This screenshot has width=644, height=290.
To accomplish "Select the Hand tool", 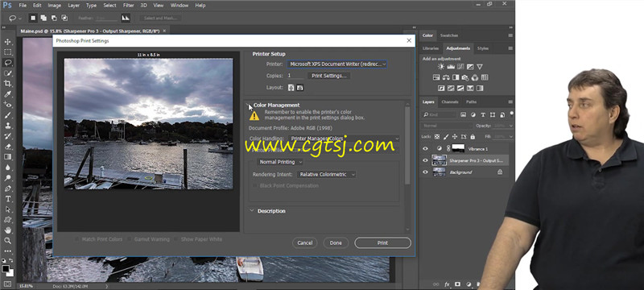I will [x=8, y=230].
